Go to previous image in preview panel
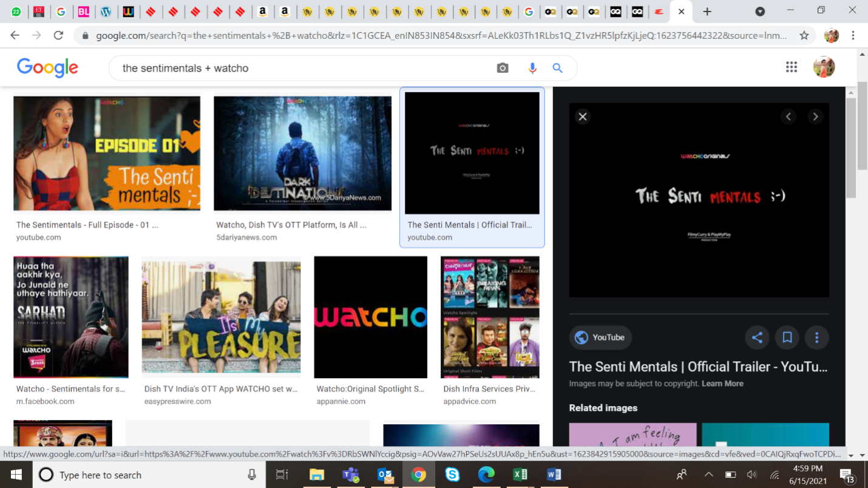This screenshot has width=868, height=488. pos(788,117)
